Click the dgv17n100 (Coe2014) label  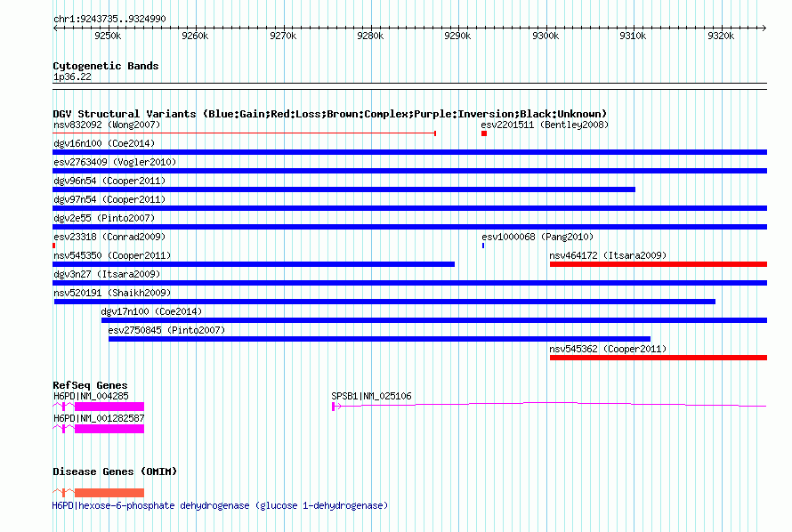point(151,311)
